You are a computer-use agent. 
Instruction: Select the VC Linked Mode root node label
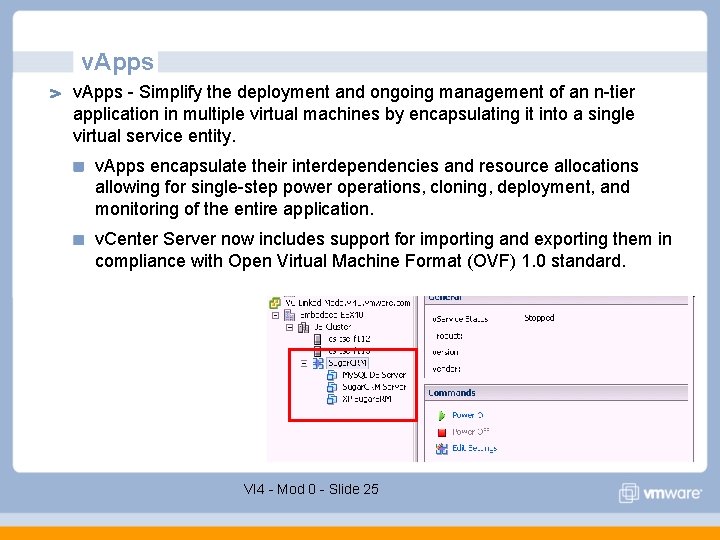click(348, 303)
